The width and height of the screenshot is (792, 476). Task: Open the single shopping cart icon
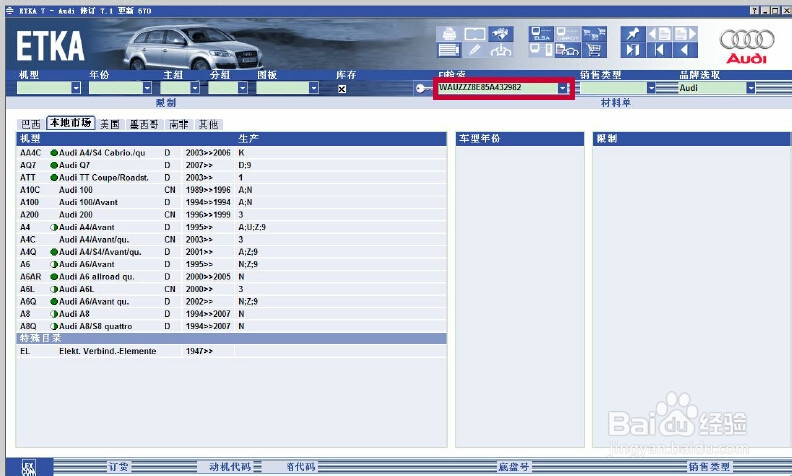point(594,50)
